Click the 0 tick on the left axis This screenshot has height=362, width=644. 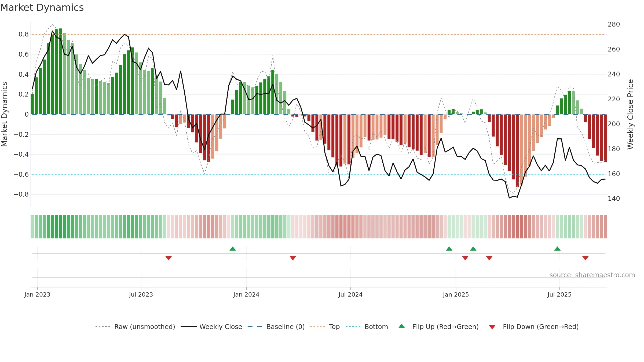point(27,114)
